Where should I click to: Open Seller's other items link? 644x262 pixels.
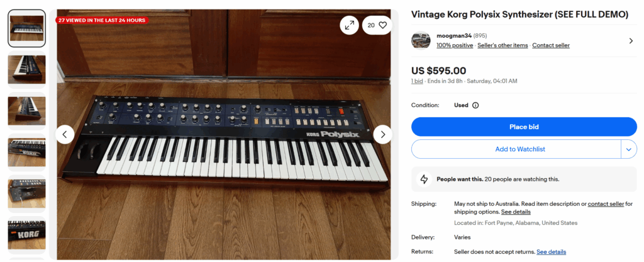click(x=502, y=45)
